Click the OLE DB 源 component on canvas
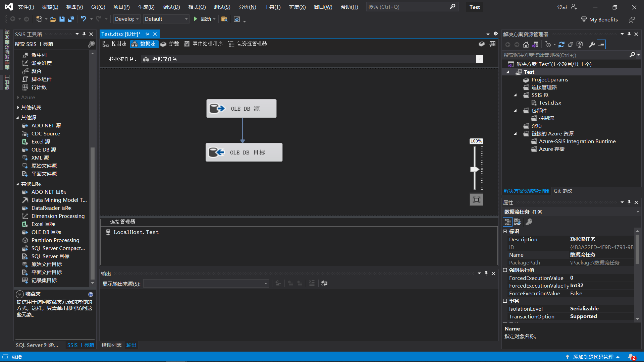This screenshot has height=362, width=644. click(241, 109)
